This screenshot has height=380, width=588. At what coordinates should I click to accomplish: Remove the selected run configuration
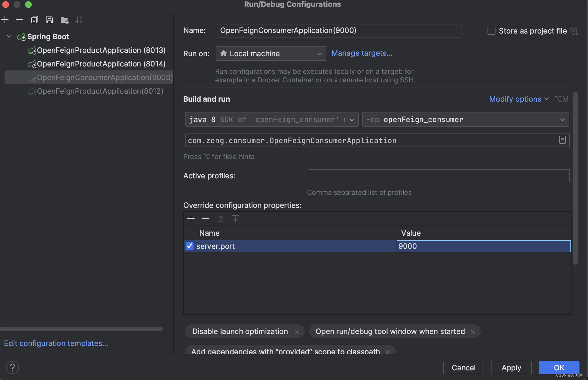[19, 20]
